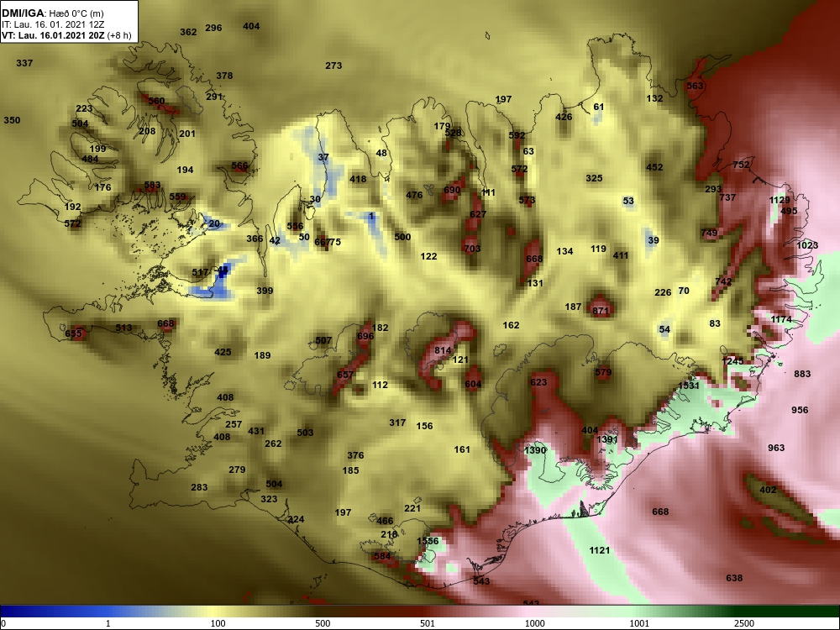Screen dimensions: 840x630
Task: Click the map value '476'
Action: pos(414,195)
